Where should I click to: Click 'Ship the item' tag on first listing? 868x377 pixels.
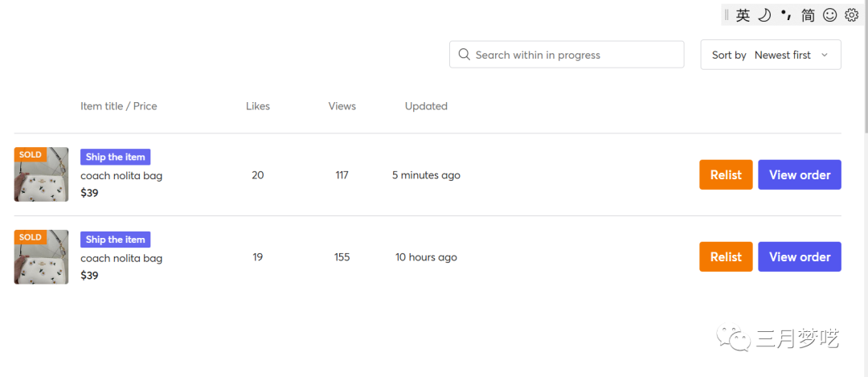tap(115, 158)
